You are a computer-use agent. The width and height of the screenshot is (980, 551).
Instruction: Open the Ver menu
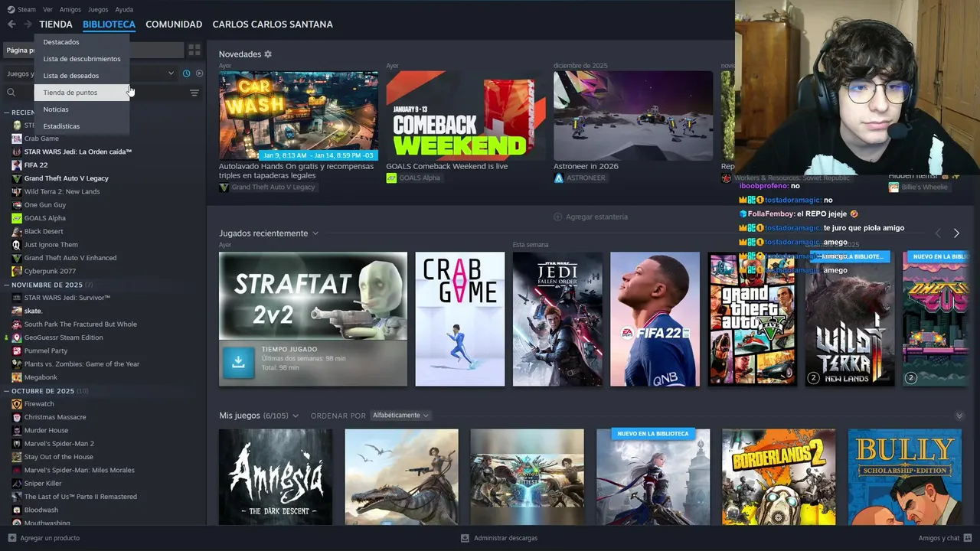click(x=47, y=9)
